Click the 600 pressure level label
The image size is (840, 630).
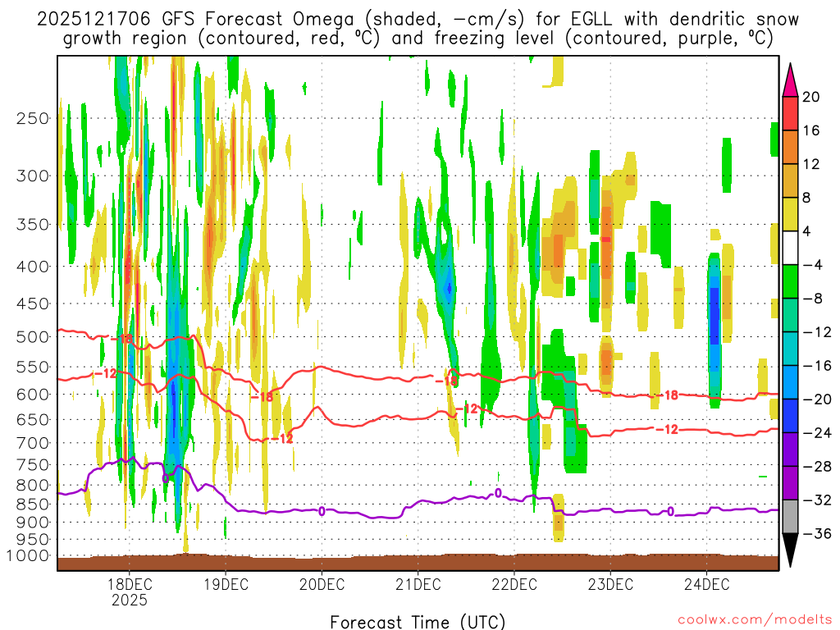click(x=33, y=395)
